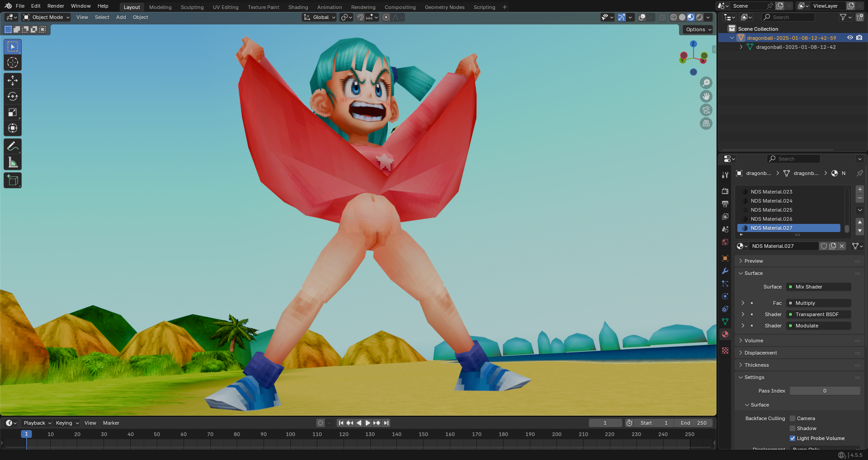
Task: Open the Render menu
Action: [56, 6]
